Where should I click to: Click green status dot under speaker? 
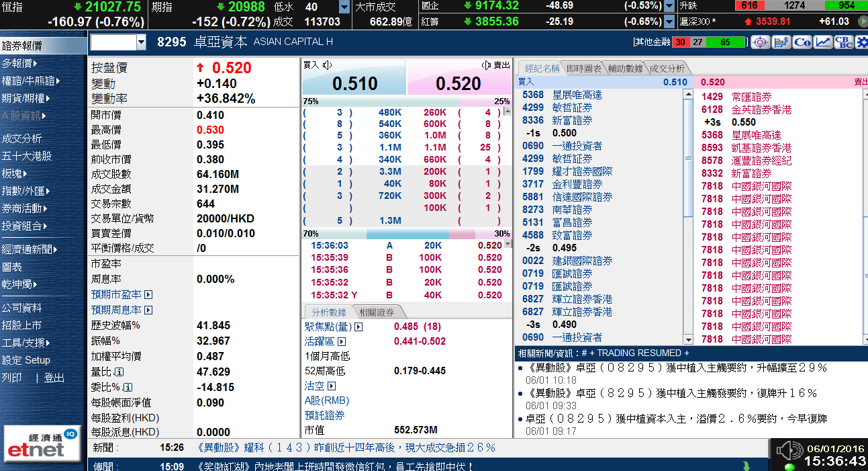click(x=789, y=466)
